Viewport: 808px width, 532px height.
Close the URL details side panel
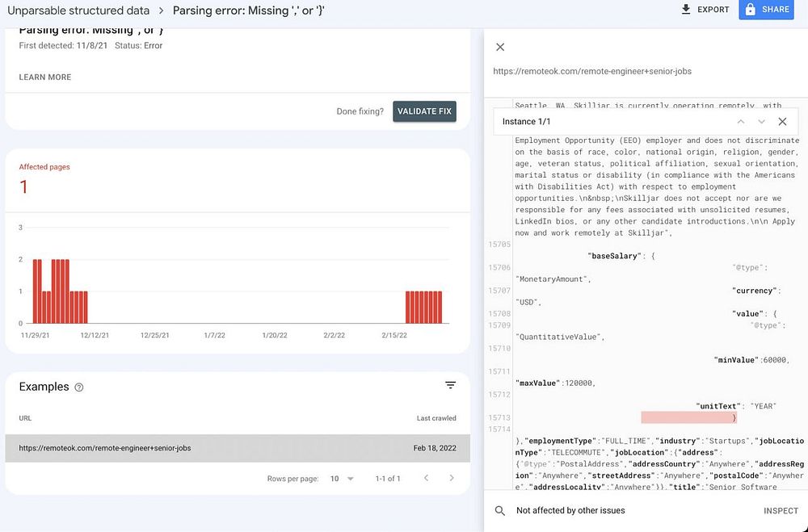pyautogui.click(x=500, y=48)
